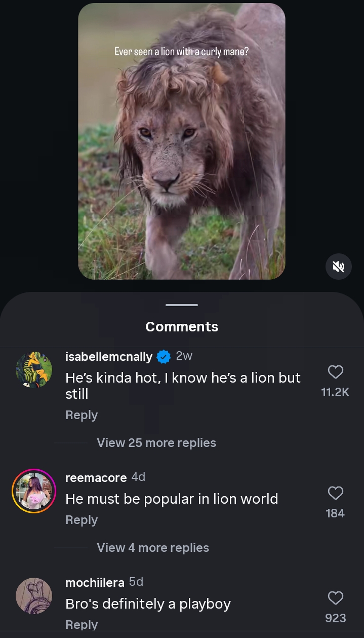Like reemacore's comment with the heart

[x=336, y=493]
